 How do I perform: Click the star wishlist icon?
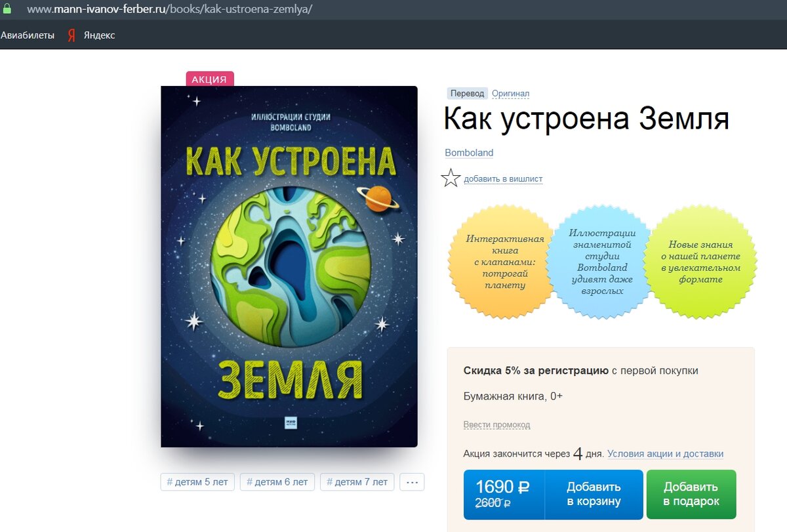(x=451, y=178)
